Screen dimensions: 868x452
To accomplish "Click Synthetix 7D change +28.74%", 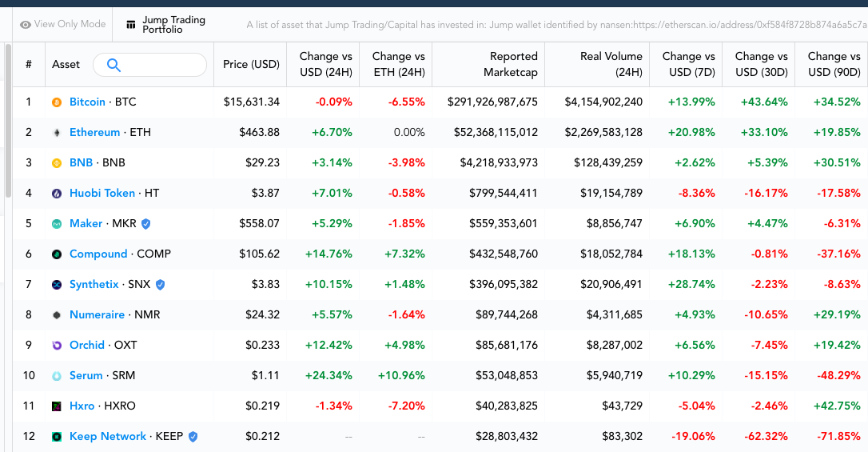I will click(x=691, y=285).
